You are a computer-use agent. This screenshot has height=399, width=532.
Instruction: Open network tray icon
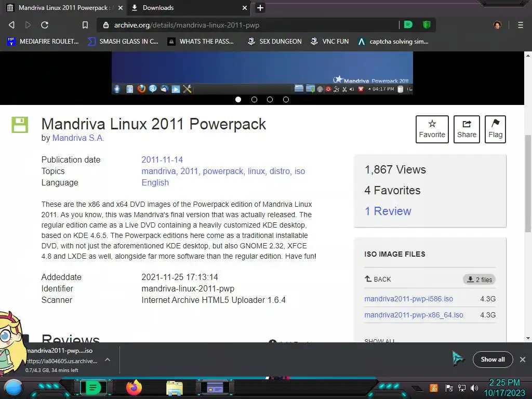(x=462, y=388)
